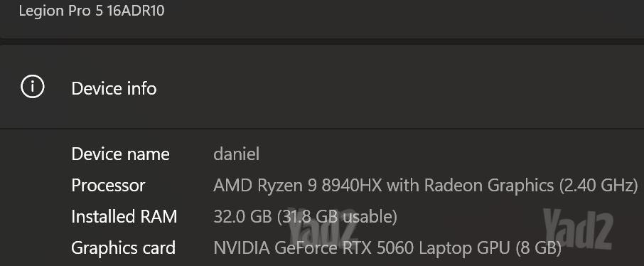Viewport: 644px width, 266px height.
Task: Select the device name value daniel
Action: (x=237, y=154)
